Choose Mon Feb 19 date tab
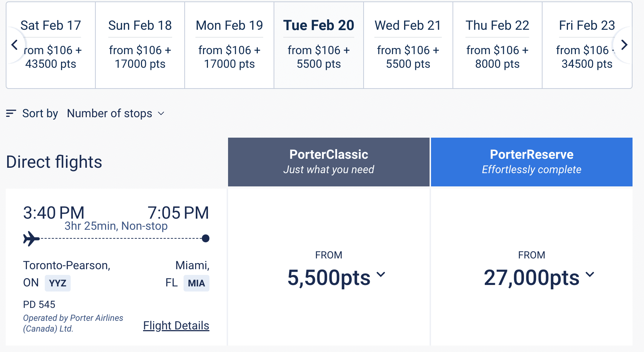The width and height of the screenshot is (644, 352). (229, 45)
